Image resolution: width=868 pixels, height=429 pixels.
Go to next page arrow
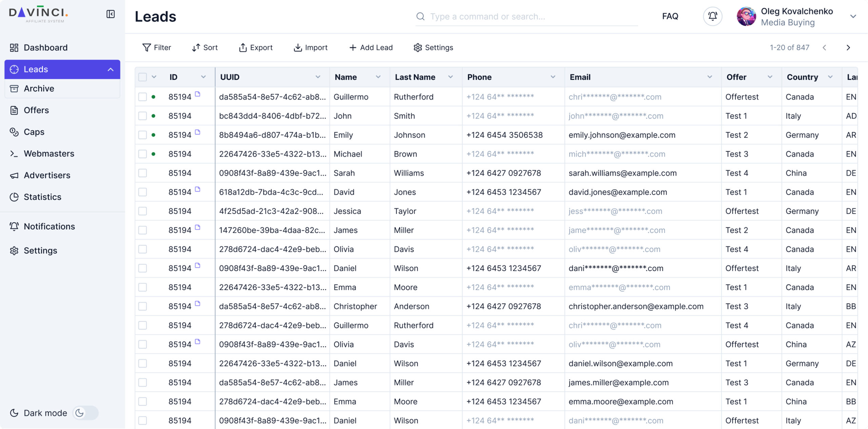coord(848,47)
